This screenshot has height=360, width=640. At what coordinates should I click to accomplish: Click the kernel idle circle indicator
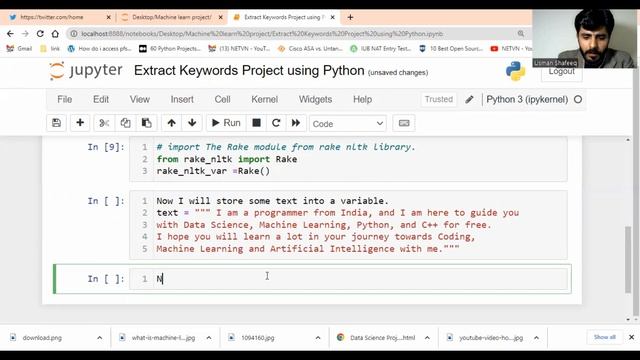point(578,99)
